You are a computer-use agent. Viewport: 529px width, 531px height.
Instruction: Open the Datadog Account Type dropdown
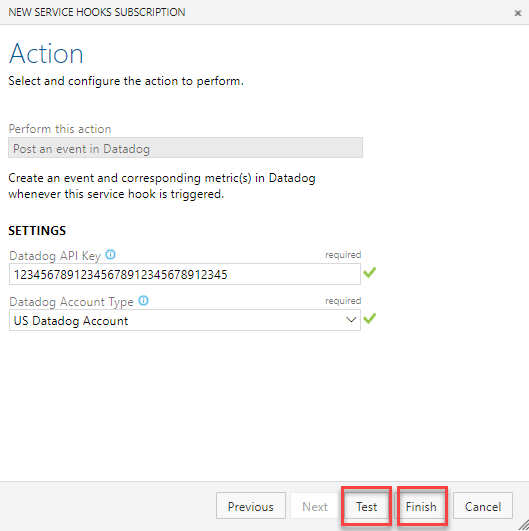[185, 320]
